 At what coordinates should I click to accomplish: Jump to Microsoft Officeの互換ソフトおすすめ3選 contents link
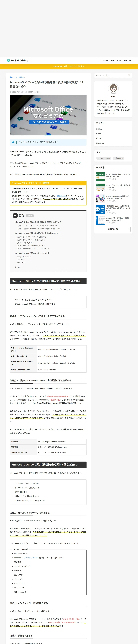coord(32,253)
